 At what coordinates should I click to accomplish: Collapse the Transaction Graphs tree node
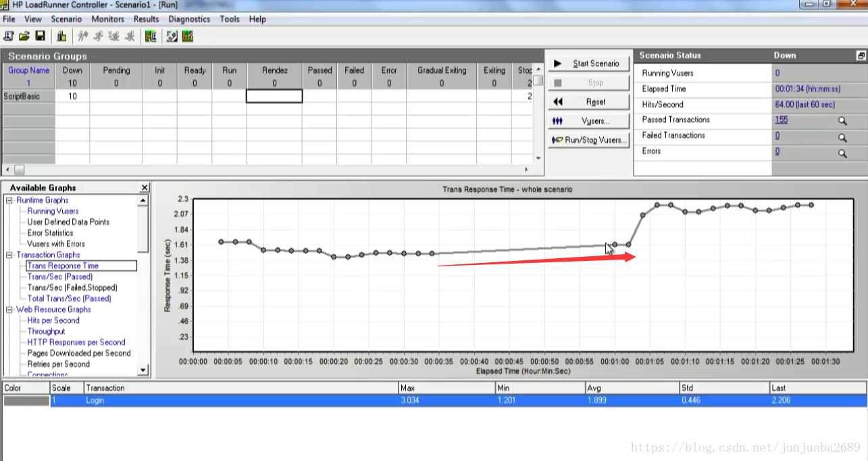click(x=9, y=255)
